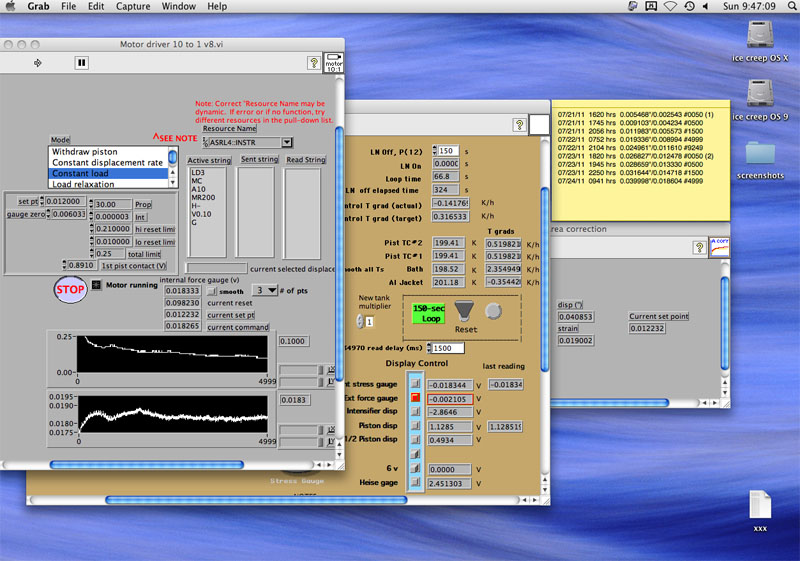This screenshot has width=800, height=561.
Task: Pause execution with the pause toolbar button
Action: pos(82,62)
